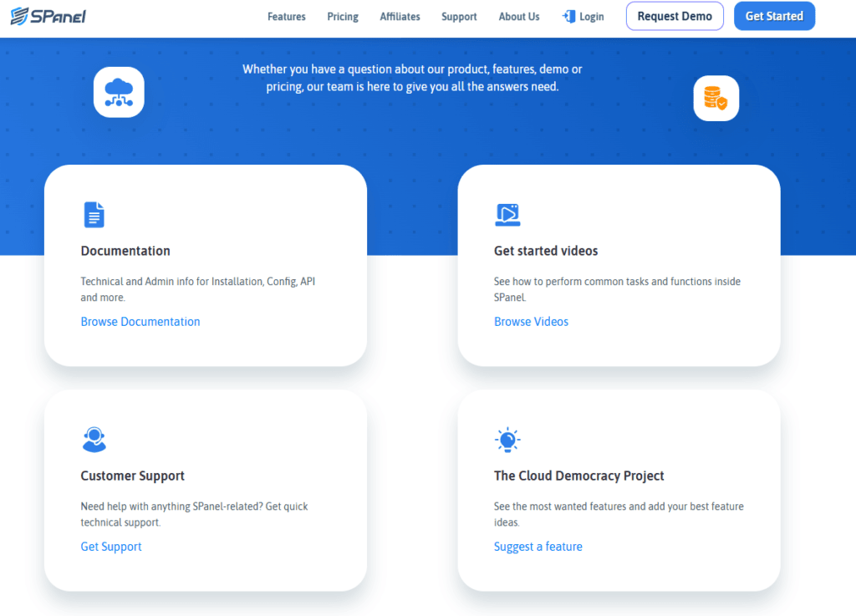Click the 'Technical and Admin info' description text

point(197,289)
